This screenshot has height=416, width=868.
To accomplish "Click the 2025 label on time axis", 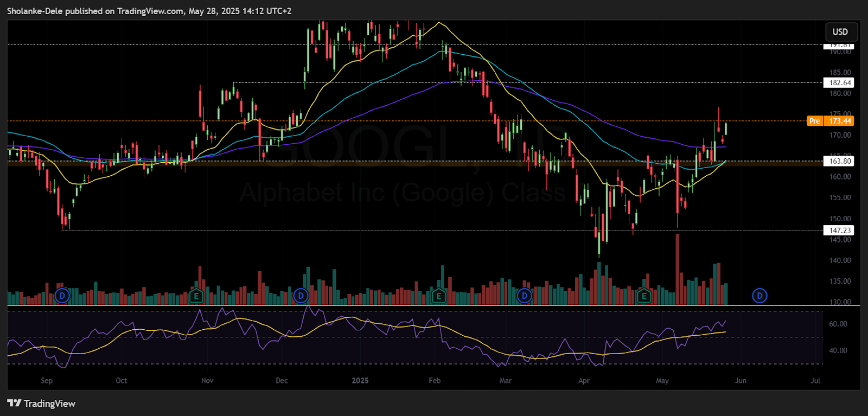I will (x=360, y=381).
